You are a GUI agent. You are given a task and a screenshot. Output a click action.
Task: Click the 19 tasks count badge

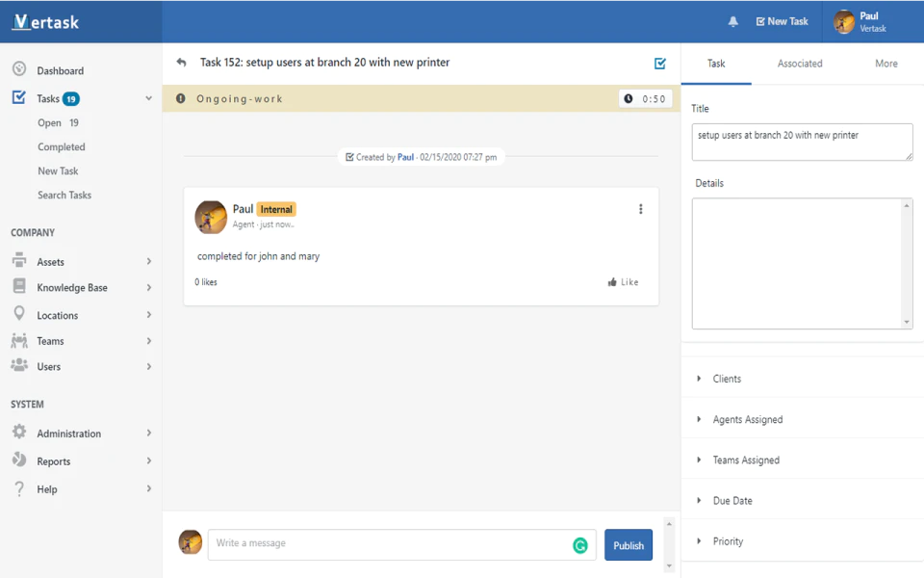70,99
